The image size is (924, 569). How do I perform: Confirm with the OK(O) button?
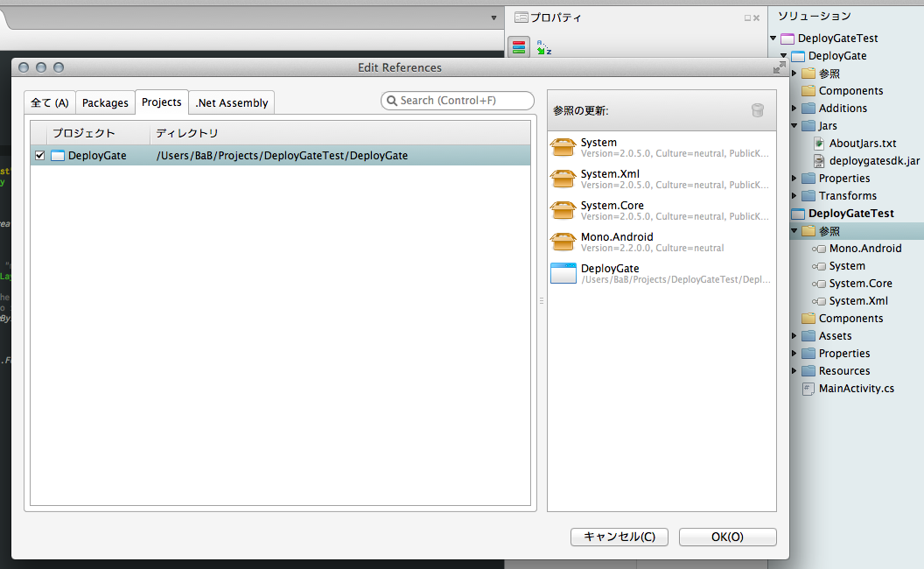point(727,537)
